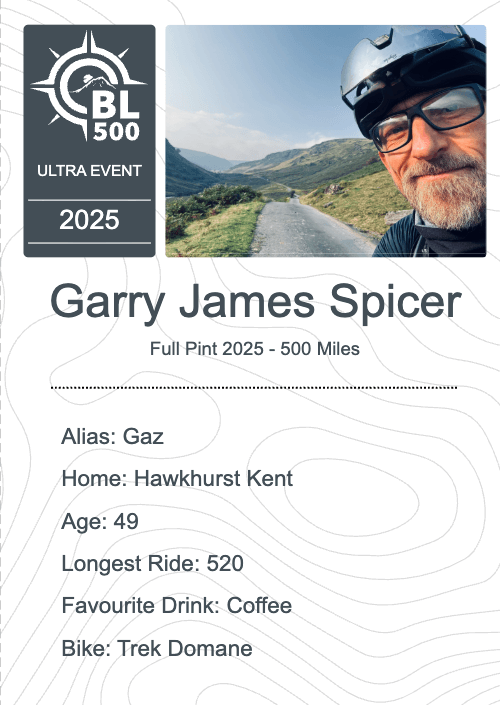Click the 2025 year badge

pos(89,220)
